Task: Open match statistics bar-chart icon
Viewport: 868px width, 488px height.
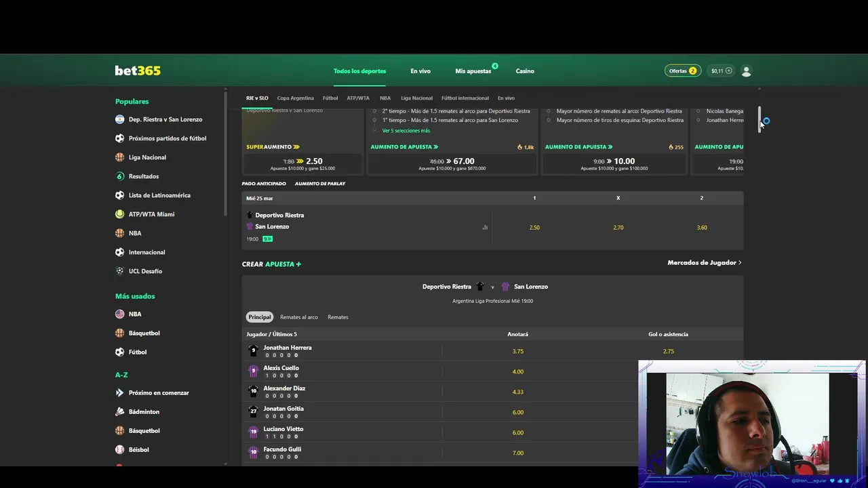Action: coord(485,228)
